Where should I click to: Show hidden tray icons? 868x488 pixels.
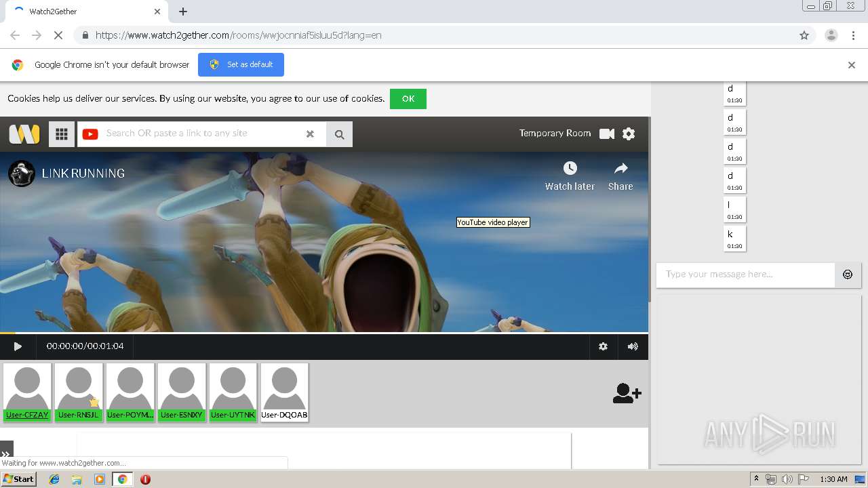click(756, 479)
